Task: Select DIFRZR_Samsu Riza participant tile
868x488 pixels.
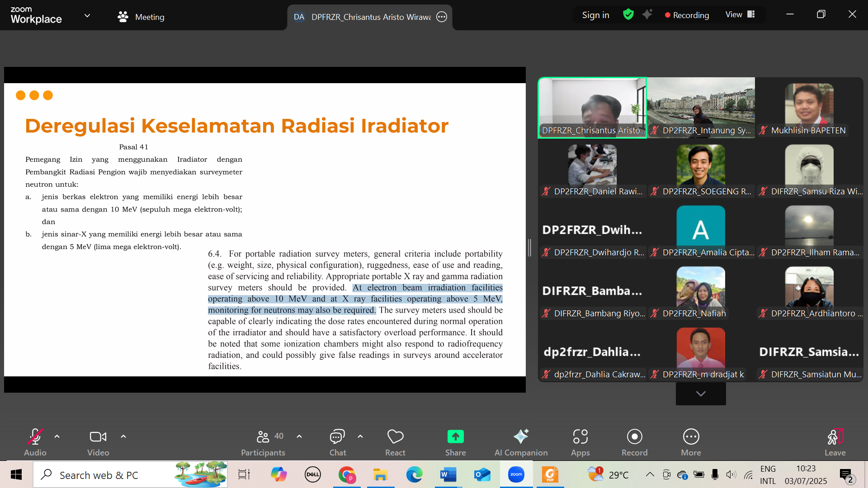Action: click(809, 169)
